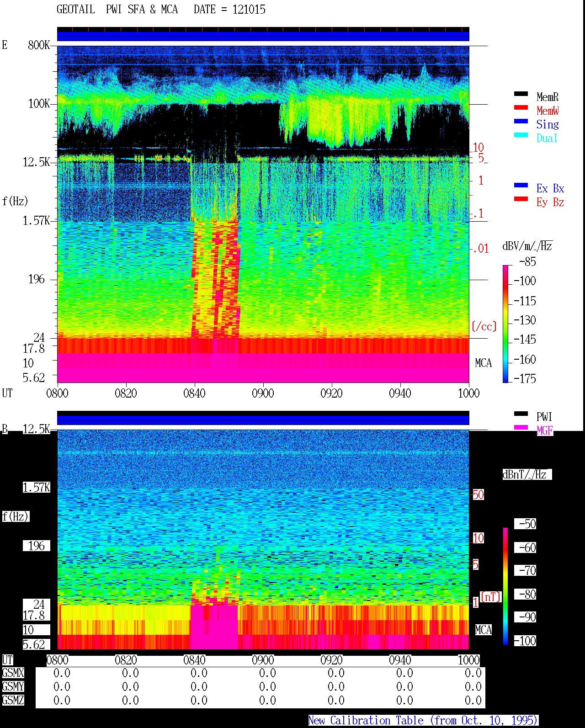The width and height of the screenshot is (585, 728).
Task: Click the black PWI legend swatch
Action: pyautogui.click(x=521, y=414)
